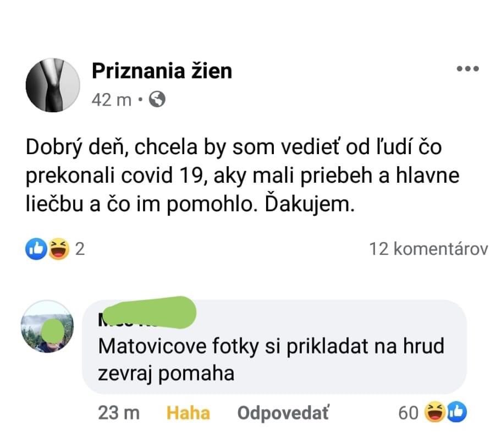Open the Priznania žien page name
Viewport: 496px width, 448px height.
point(162,70)
